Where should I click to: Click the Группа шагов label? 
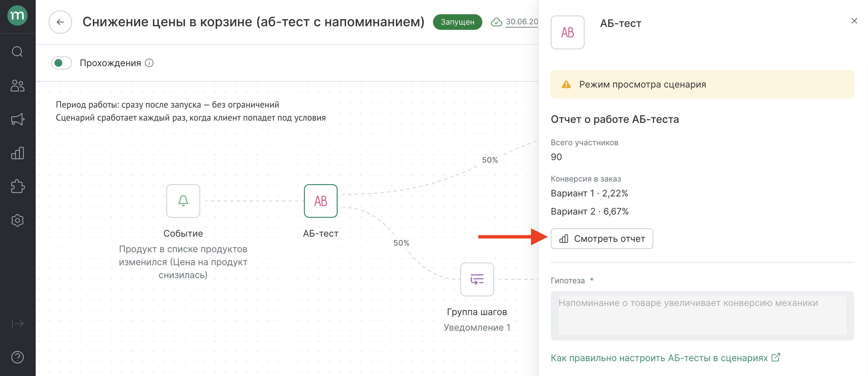click(477, 312)
